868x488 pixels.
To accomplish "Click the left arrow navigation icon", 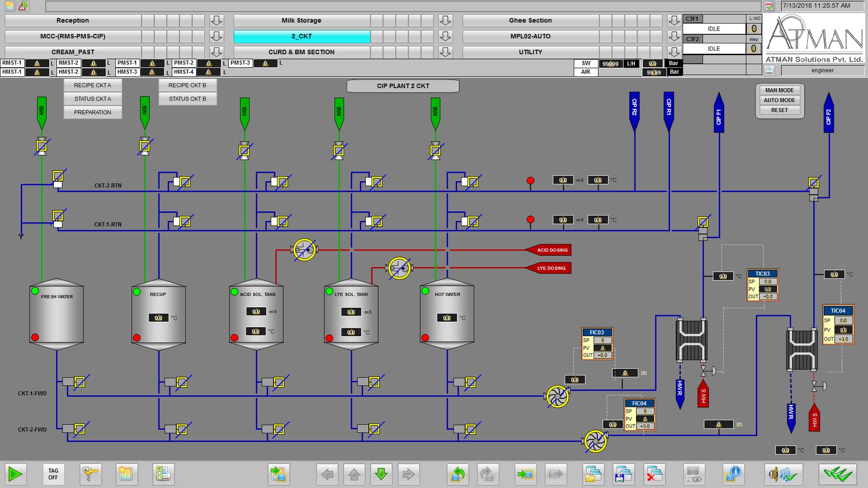I will coord(327,474).
